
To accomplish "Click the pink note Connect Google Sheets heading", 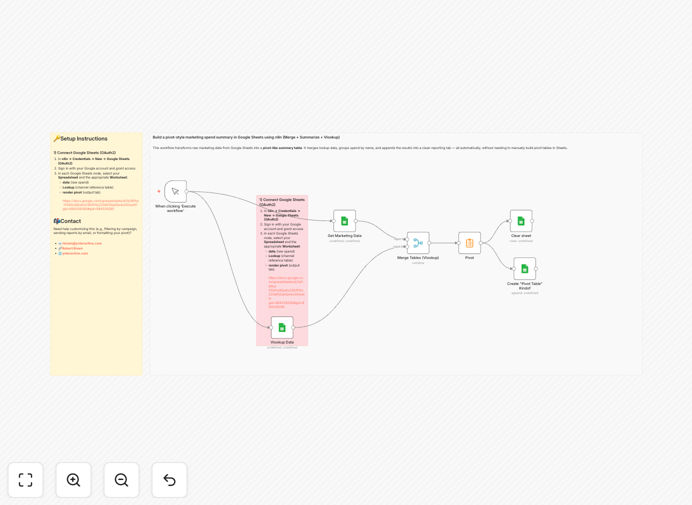I will pyautogui.click(x=282, y=202).
